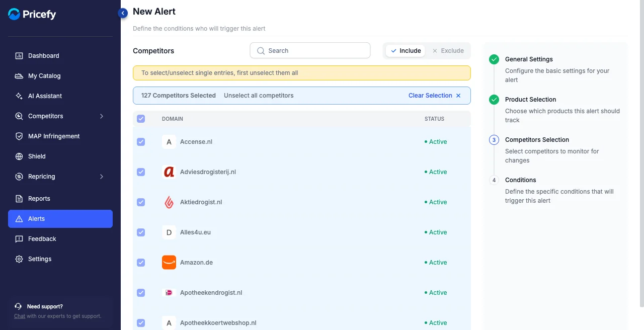This screenshot has width=644, height=330.
Task: Uncheck the Aktiedrogist.nl checkbox
Action: pos(141,202)
